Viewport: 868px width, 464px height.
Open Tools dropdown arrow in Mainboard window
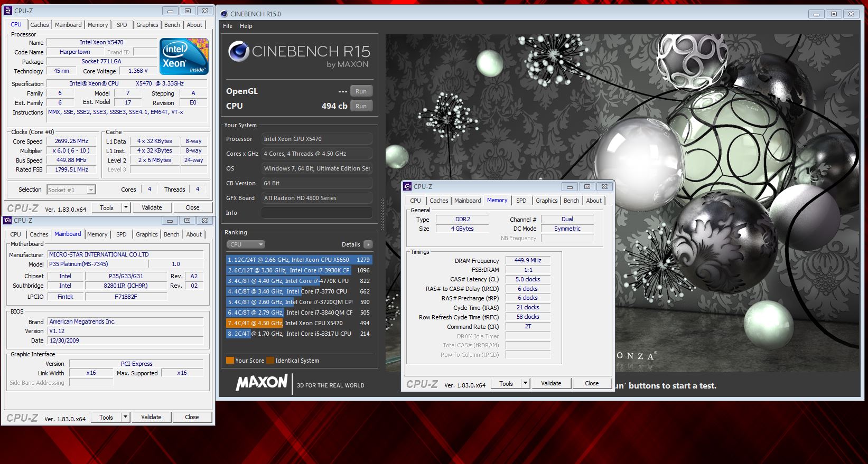pos(126,417)
